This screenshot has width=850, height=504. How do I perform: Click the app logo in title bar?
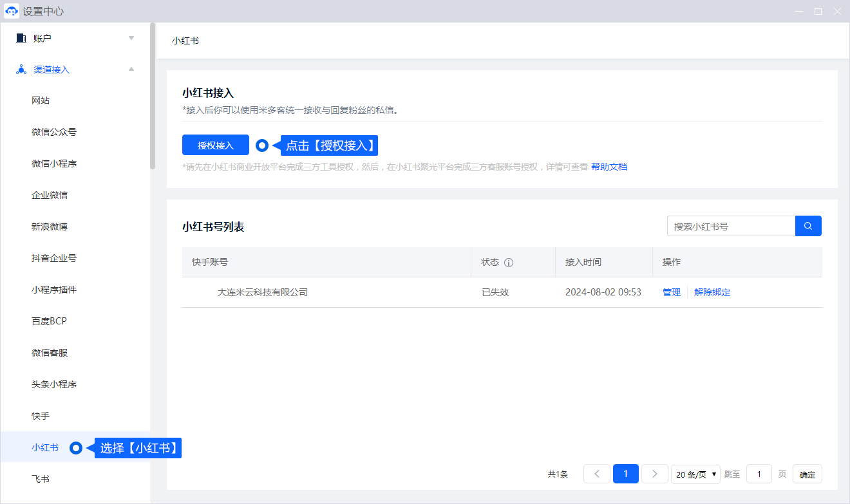(x=12, y=12)
